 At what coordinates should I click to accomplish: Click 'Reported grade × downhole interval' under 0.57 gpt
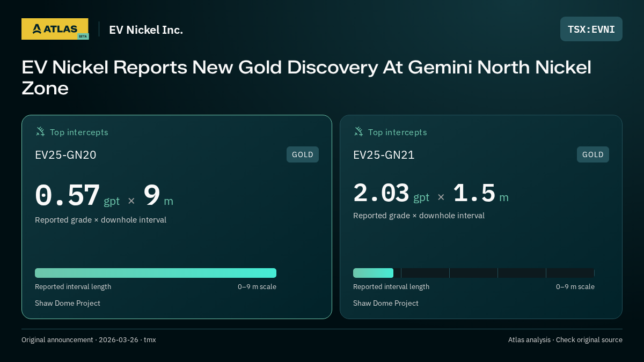(100, 220)
